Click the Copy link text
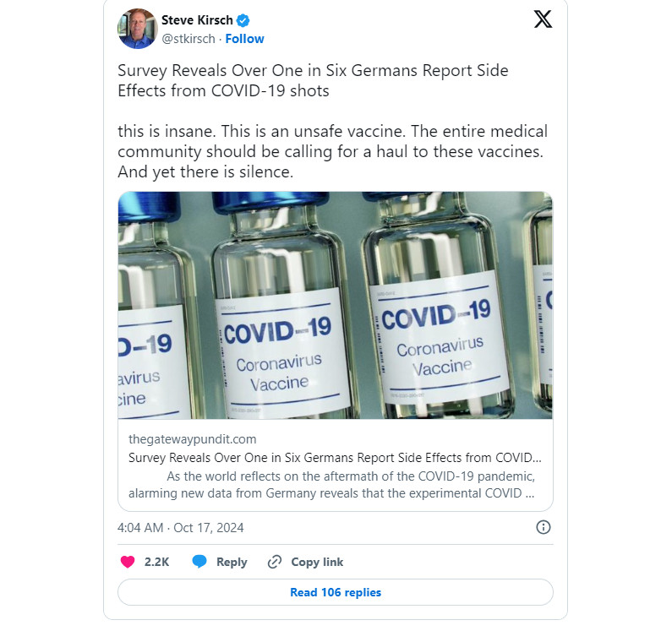 [317, 562]
